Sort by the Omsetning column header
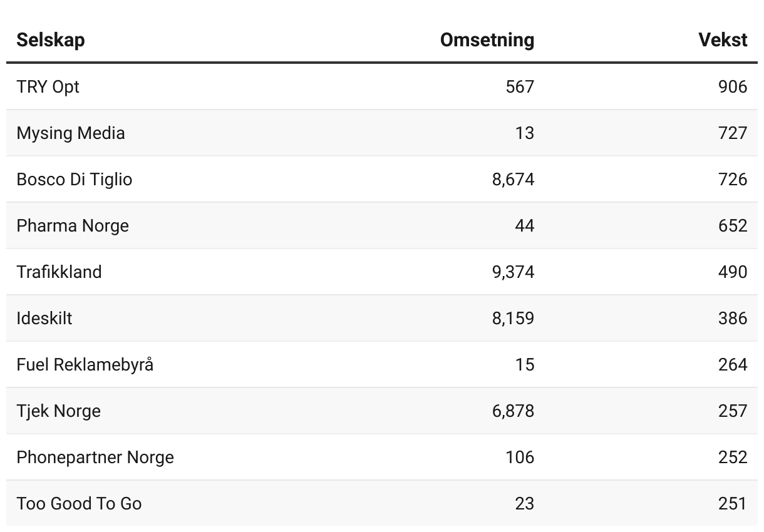Viewport: 764px width, 532px height. pyautogui.click(x=487, y=40)
